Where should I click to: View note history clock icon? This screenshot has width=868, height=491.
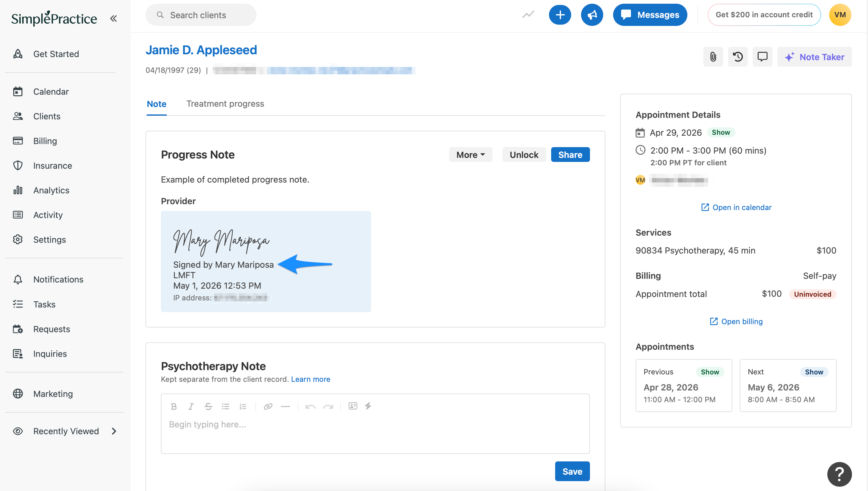click(x=738, y=57)
